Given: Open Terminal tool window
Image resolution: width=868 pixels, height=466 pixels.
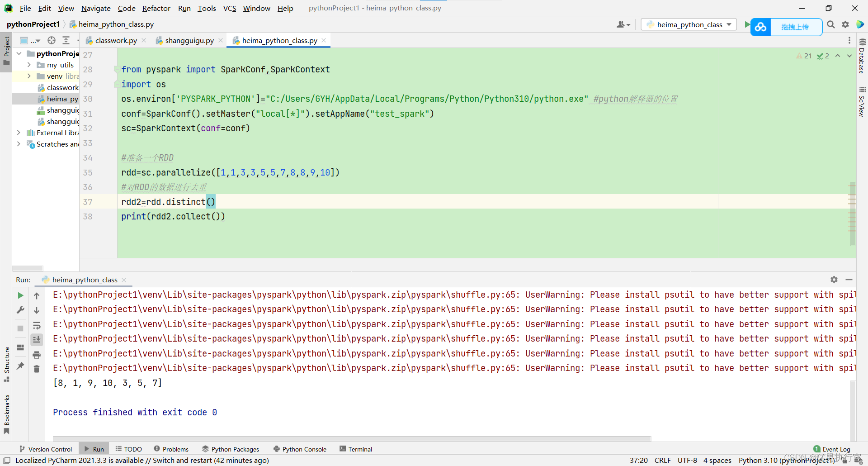Looking at the screenshot, I should point(356,449).
